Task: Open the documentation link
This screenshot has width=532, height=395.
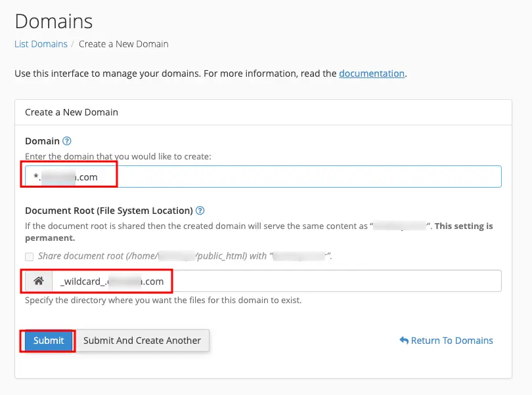Action: tap(371, 73)
